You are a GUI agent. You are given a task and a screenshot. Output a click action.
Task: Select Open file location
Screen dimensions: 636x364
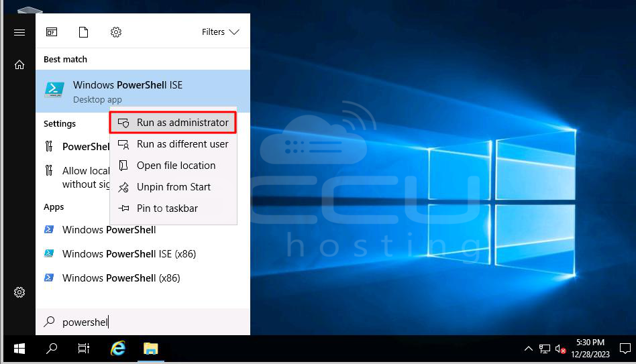(173, 166)
